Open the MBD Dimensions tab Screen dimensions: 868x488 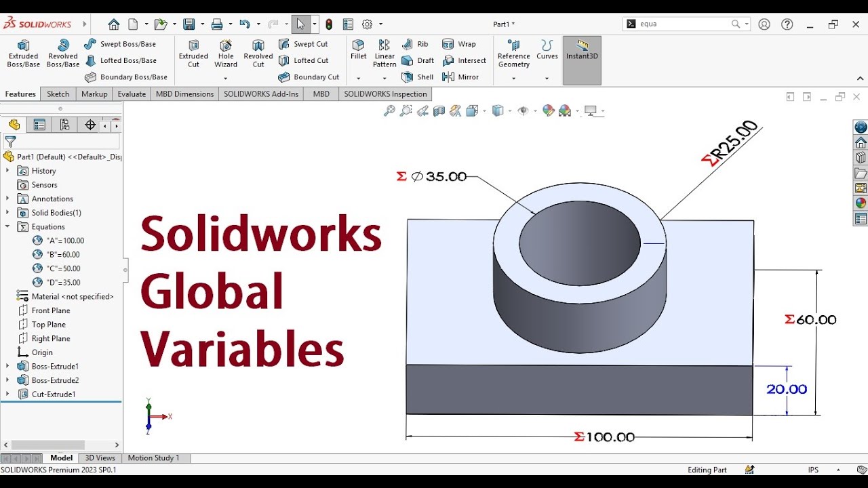click(184, 94)
